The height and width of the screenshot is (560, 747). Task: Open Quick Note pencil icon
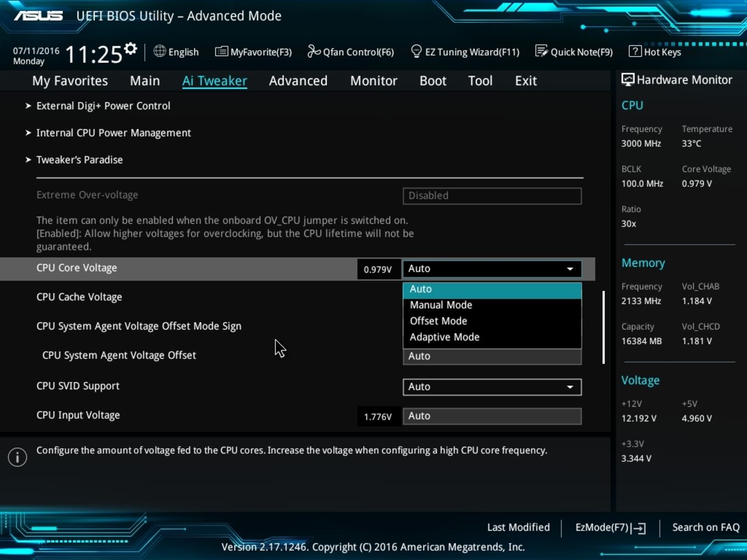click(542, 51)
